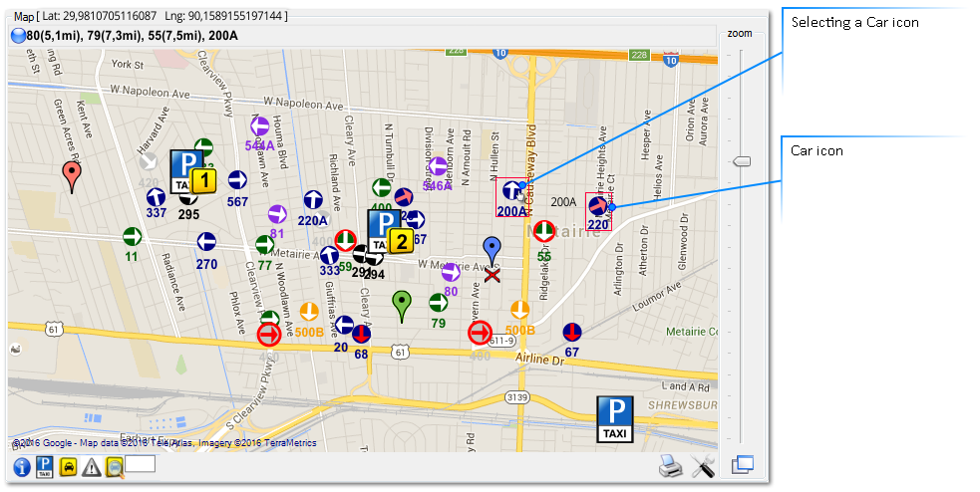Image resolution: width=980 pixels, height=492 pixels.
Task: Click the blue globe icon in header
Action: click(x=19, y=36)
